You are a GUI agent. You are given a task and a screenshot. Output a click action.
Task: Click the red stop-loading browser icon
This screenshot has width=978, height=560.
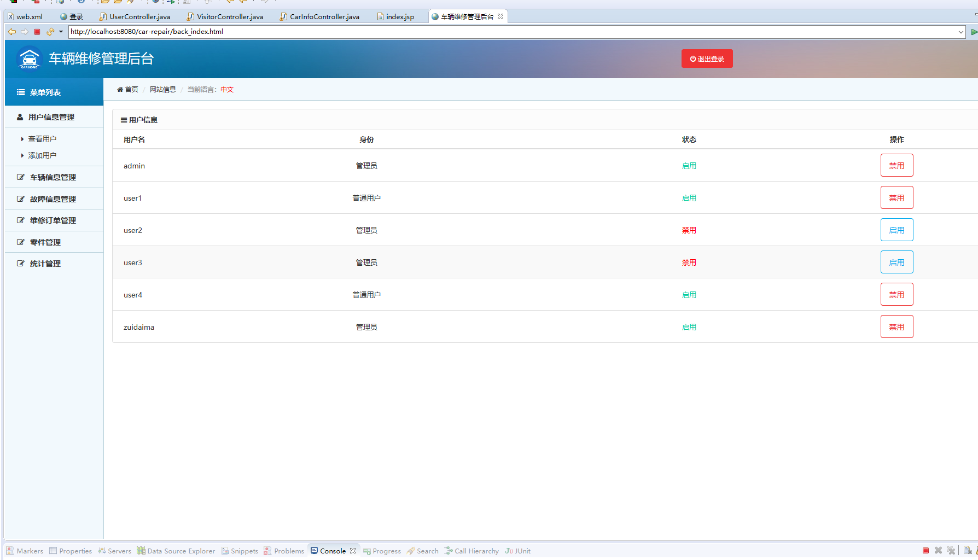pyautogui.click(x=37, y=32)
